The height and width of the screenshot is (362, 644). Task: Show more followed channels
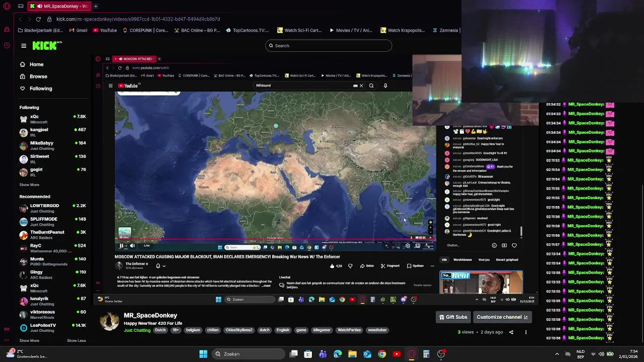pos(29,185)
